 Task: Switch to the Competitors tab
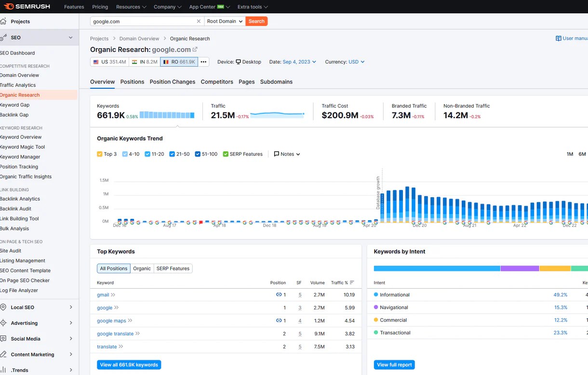(x=217, y=81)
